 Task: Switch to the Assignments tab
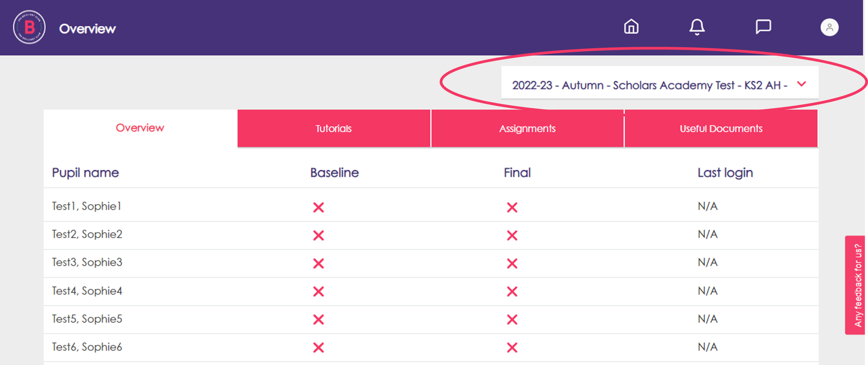pyautogui.click(x=527, y=128)
